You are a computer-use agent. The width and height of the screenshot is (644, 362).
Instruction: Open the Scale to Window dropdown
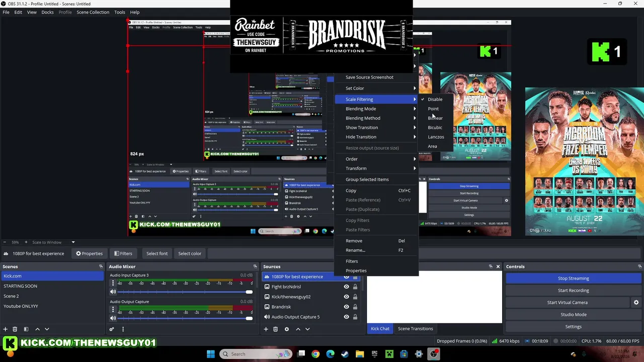pos(53,242)
